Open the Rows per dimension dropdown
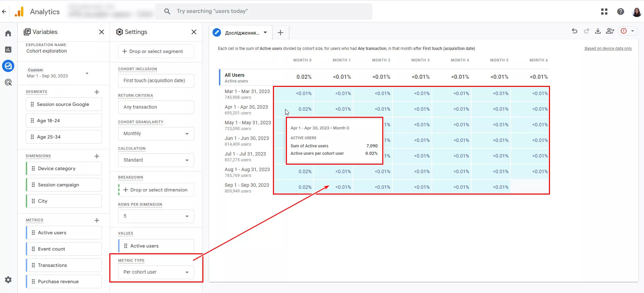Screen dimensions: 644x293 click(x=156, y=216)
